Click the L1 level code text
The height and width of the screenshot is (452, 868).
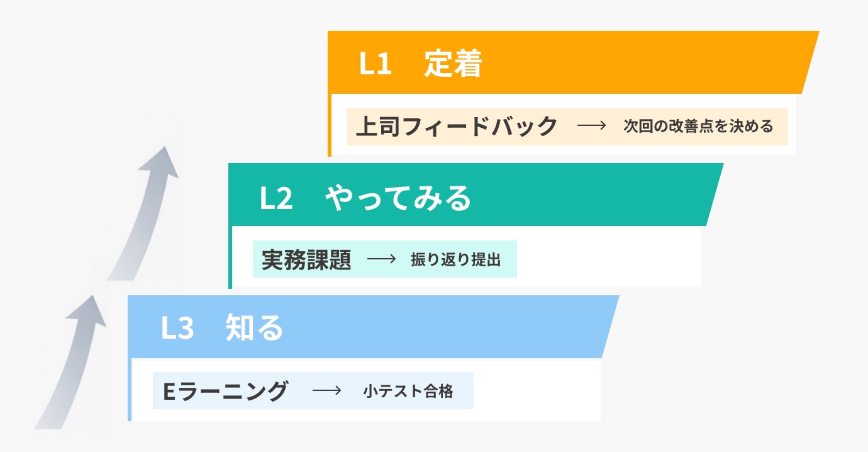[376, 64]
